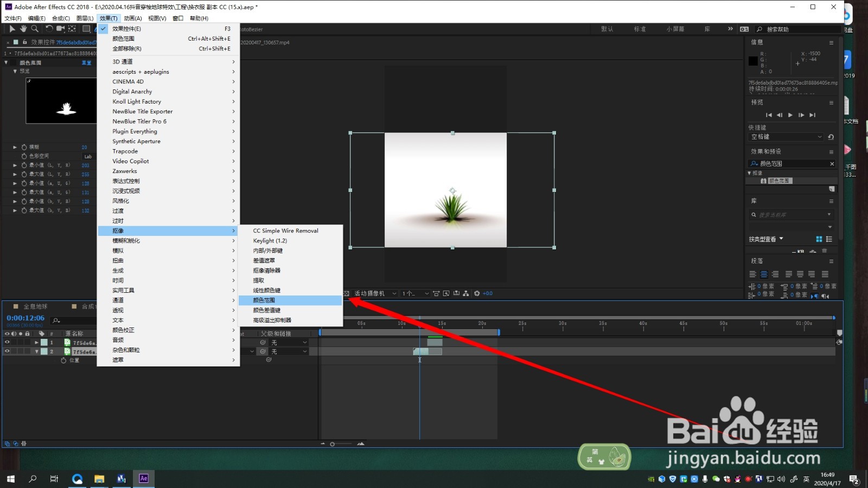Screen dimensions: 868x488
Task: Step back one frame in preview panel
Action: (x=780, y=115)
